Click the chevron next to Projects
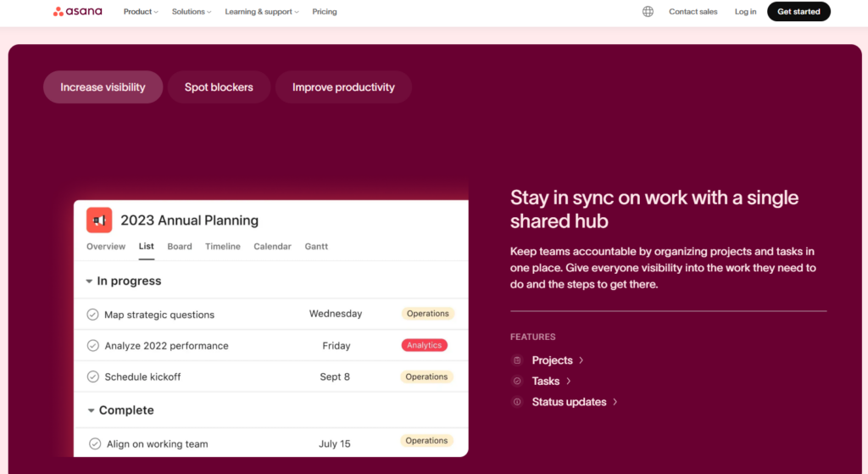The height and width of the screenshot is (474, 868). tap(581, 360)
